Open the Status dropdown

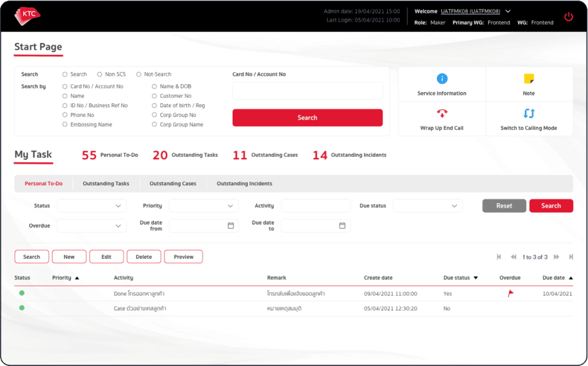91,206
